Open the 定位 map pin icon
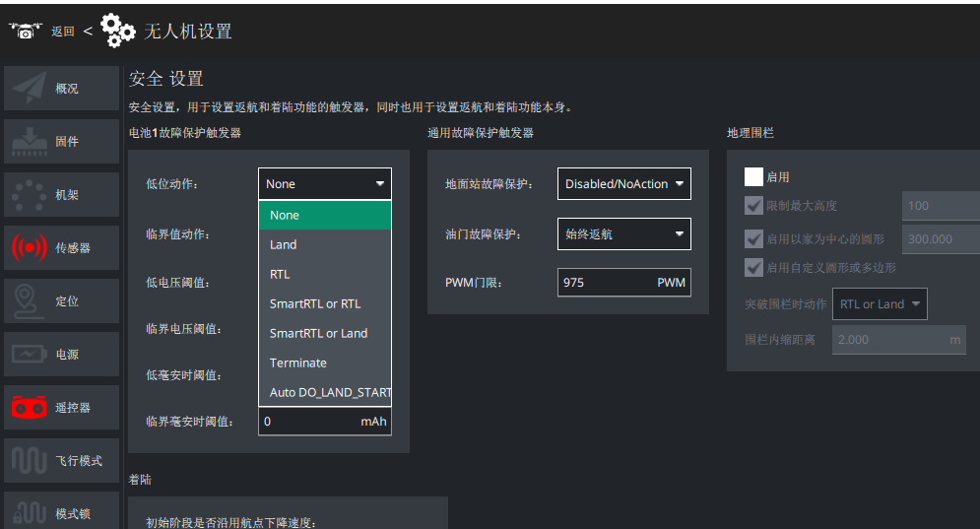The height and width of the screenshot is (529, 980). pyautogui.click(x=27, y=301)
